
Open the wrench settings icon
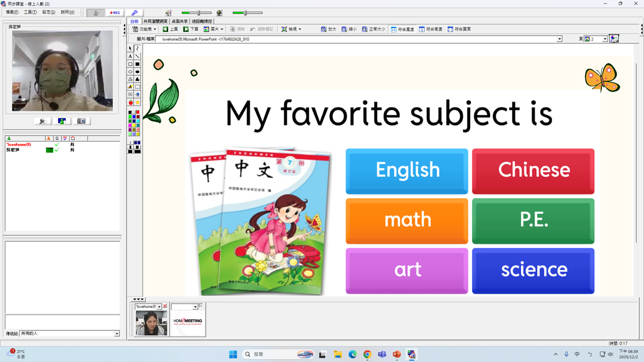(x=135, y=13)
